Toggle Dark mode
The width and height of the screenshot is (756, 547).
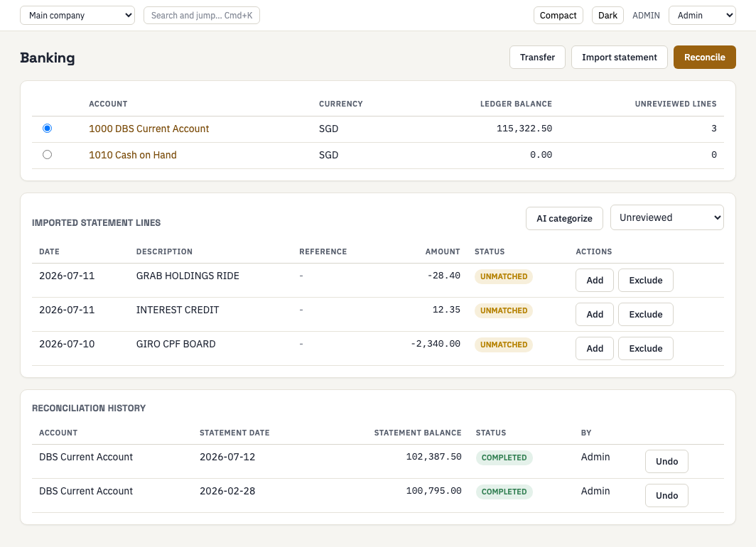[x=607, y=16]
